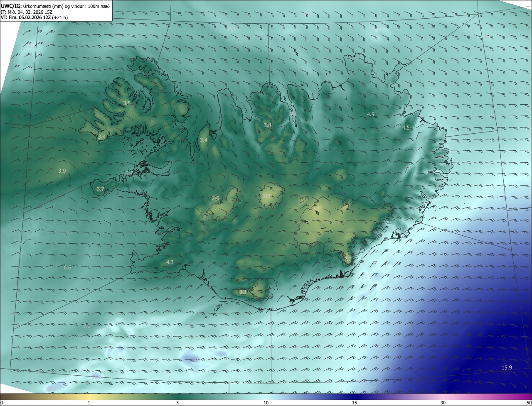Click the 3.4 value on the Westfjords' southwest tip

[102, 137]
